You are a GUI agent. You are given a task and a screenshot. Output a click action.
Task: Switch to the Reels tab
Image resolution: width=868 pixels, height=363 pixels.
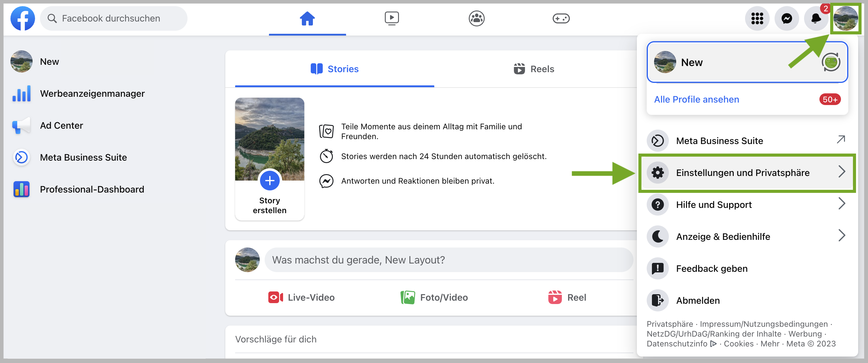click(534, 69)
